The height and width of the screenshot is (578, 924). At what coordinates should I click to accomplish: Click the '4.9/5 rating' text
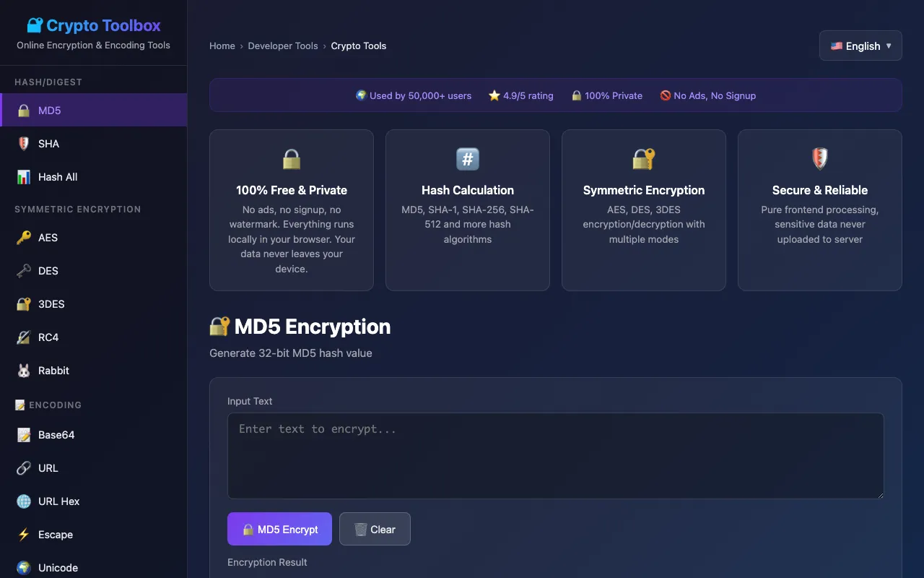pyautogui.click(x=528, y=95)
